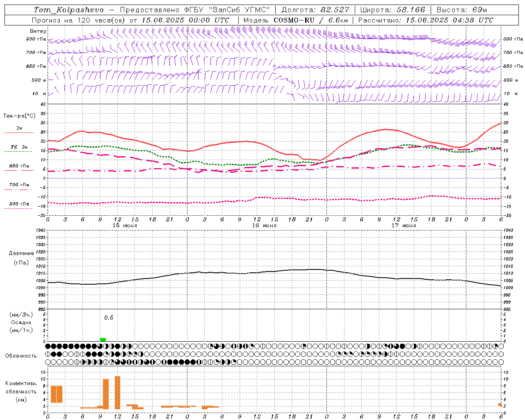Click the wide orange bar topping at 8 км
The height and width of the screenshot is (420, 525).
57,394
